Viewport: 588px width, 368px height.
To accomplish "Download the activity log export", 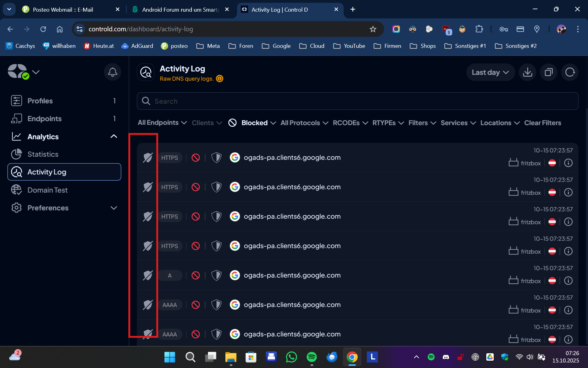I will [x=527, y=72].
